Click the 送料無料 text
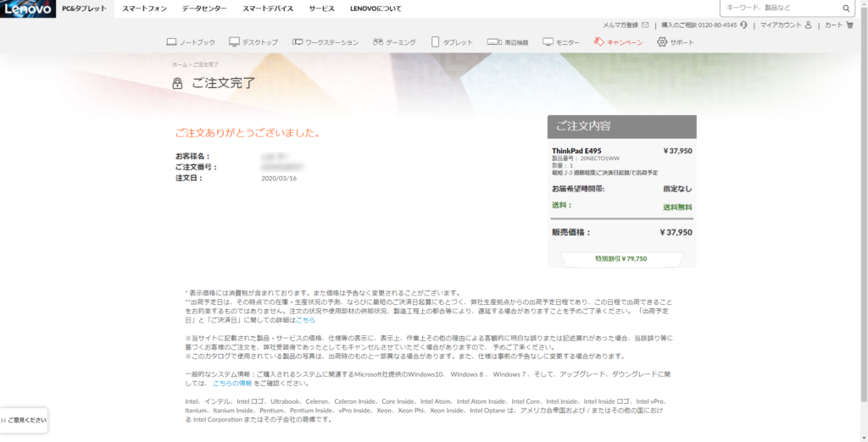The height and width of the screenshot is (442, 868). [677, 207]
